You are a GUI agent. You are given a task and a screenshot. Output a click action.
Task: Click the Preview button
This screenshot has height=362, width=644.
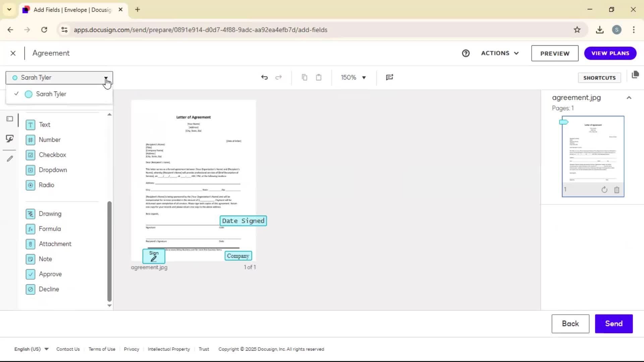click(555, 53)
